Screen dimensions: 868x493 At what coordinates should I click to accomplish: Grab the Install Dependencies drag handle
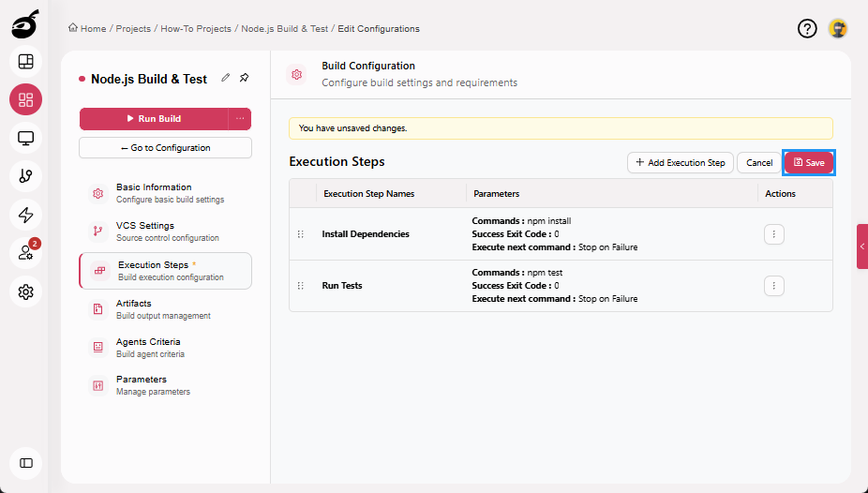click(x=301, y=234)
